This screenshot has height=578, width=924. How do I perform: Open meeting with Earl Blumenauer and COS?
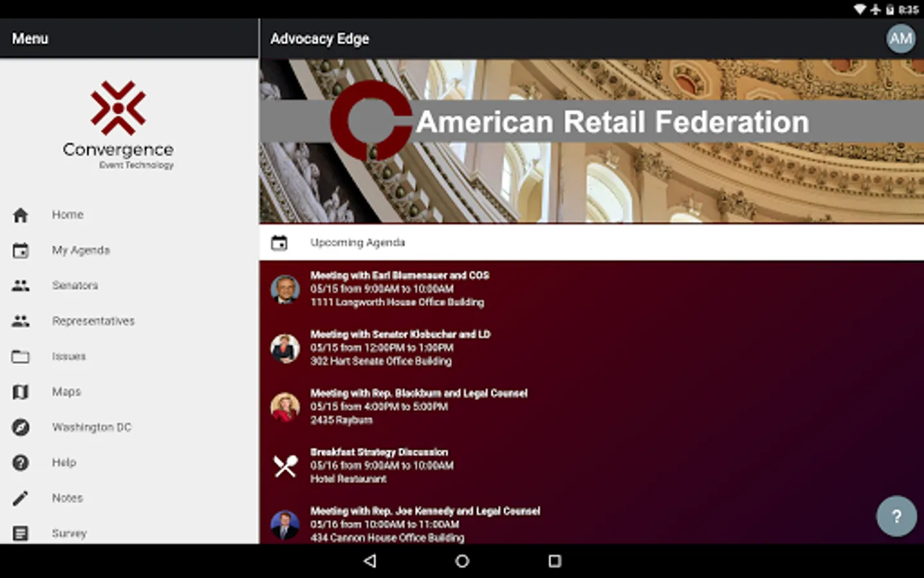click(592, 289)
